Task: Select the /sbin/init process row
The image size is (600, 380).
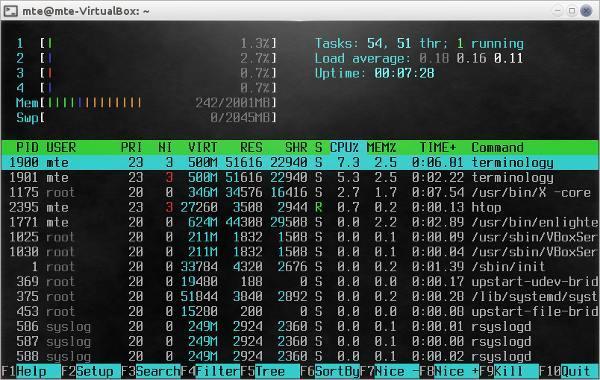Action: (x=300, y=267)
